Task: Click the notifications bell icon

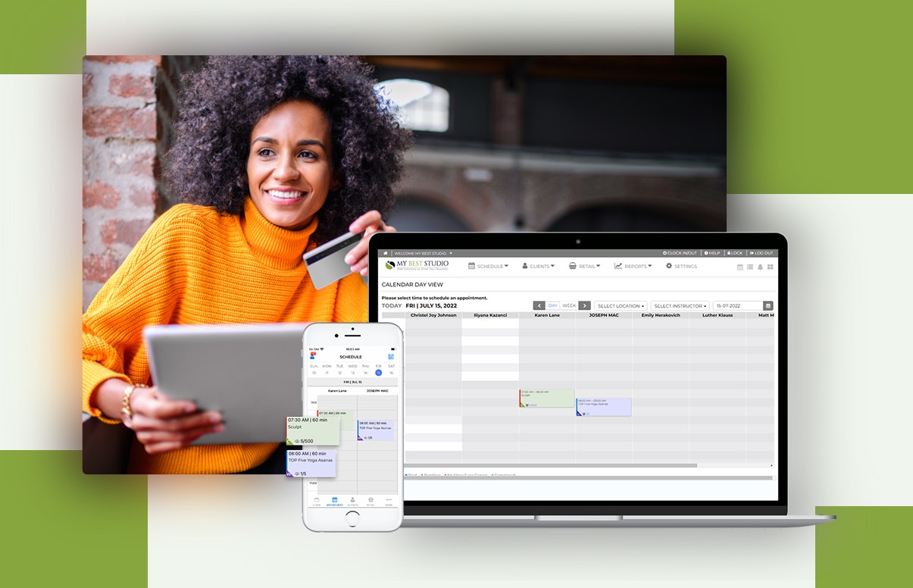Action: click(x=760, y=267)
